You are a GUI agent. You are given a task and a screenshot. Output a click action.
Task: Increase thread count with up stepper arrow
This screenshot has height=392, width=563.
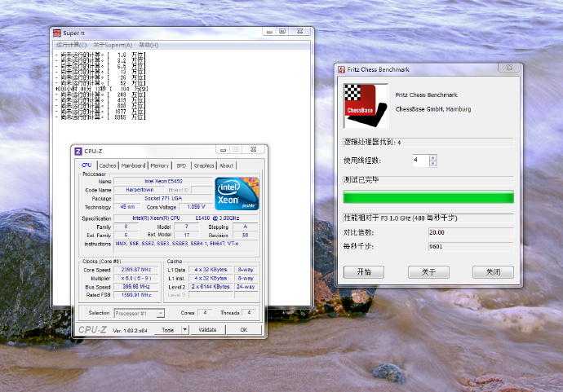(432, 157)
